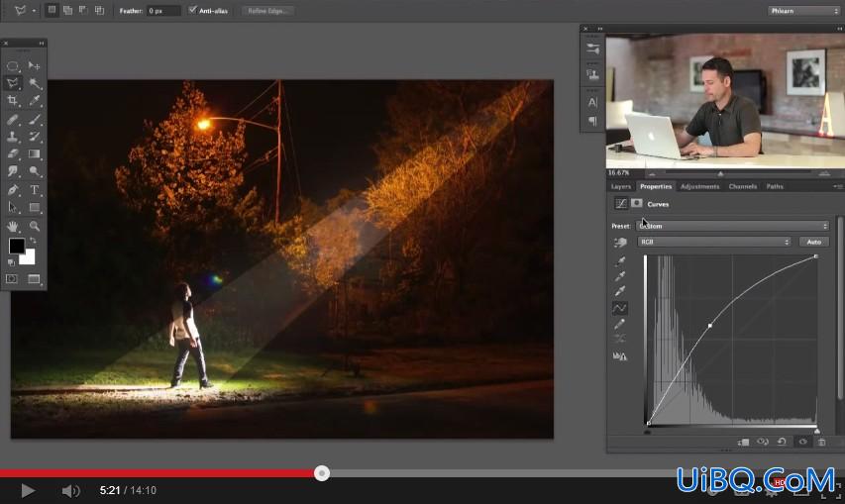
Task: Select the Type tool
Action: (x=34, y=189)
